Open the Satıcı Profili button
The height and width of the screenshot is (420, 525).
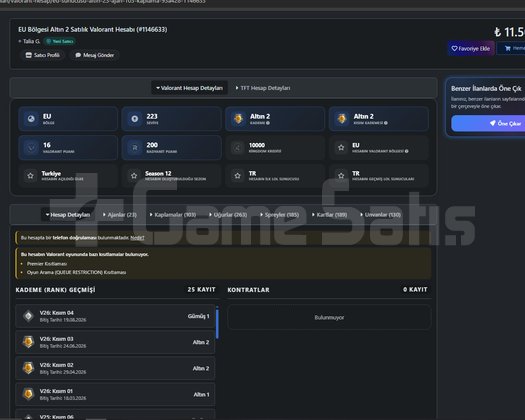43,55
